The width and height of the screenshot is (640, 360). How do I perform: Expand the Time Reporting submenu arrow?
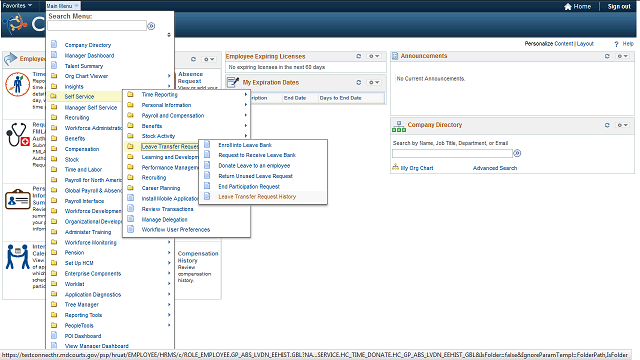[246, 94]
